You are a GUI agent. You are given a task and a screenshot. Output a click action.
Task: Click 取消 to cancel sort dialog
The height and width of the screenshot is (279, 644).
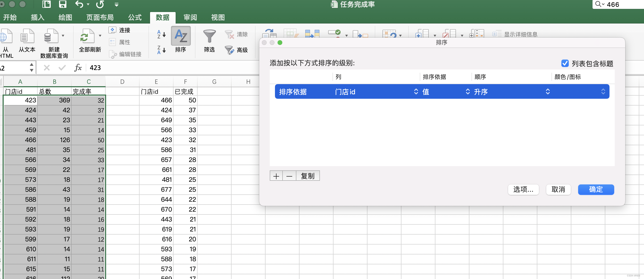558,189
